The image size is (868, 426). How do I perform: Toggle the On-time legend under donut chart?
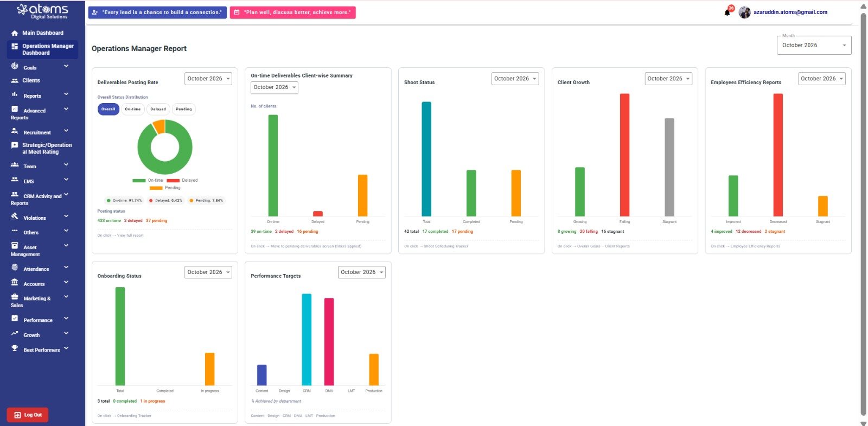coord(148,180)
